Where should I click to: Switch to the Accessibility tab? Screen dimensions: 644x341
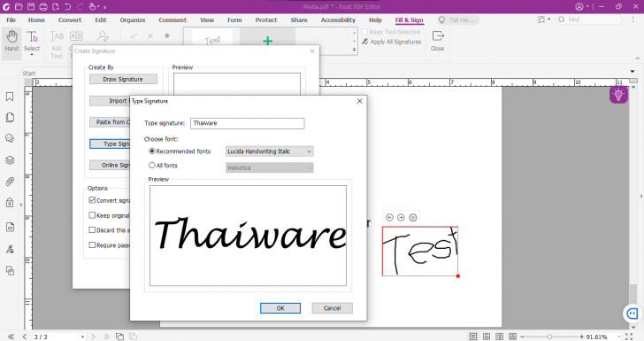(x=338, y=19)
